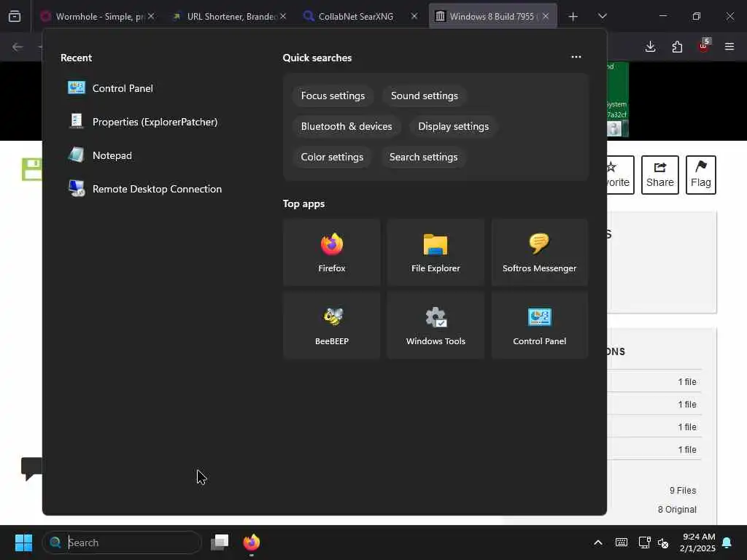Open the notification bell icon

point(727,542)
